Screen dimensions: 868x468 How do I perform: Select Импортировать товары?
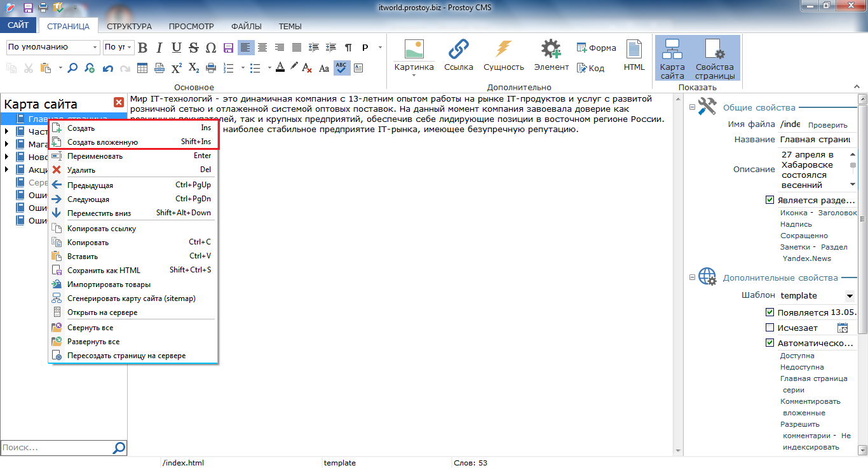click(133, 284)
